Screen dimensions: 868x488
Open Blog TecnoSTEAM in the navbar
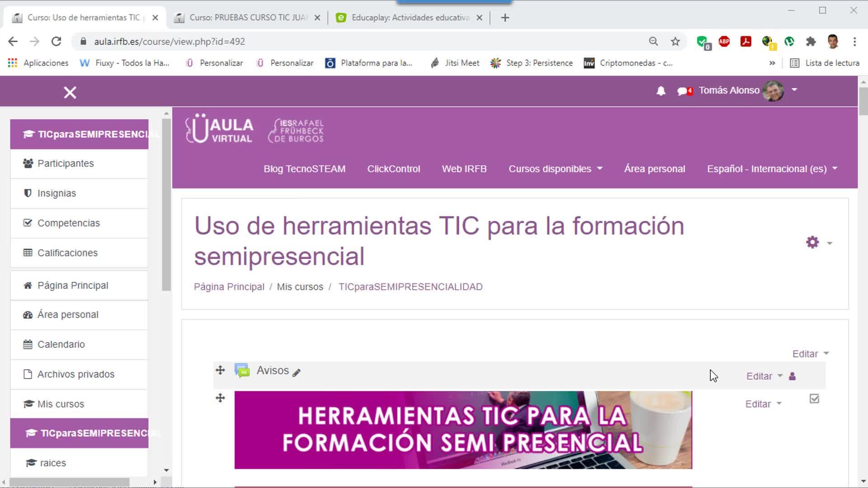[304, 169]
